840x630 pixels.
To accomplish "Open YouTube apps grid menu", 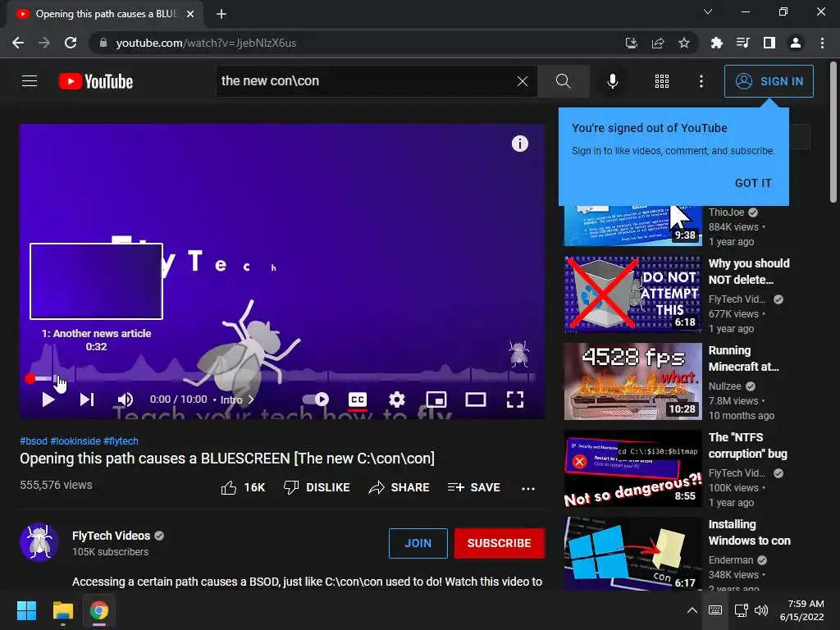I will click(x=662, y=81).
